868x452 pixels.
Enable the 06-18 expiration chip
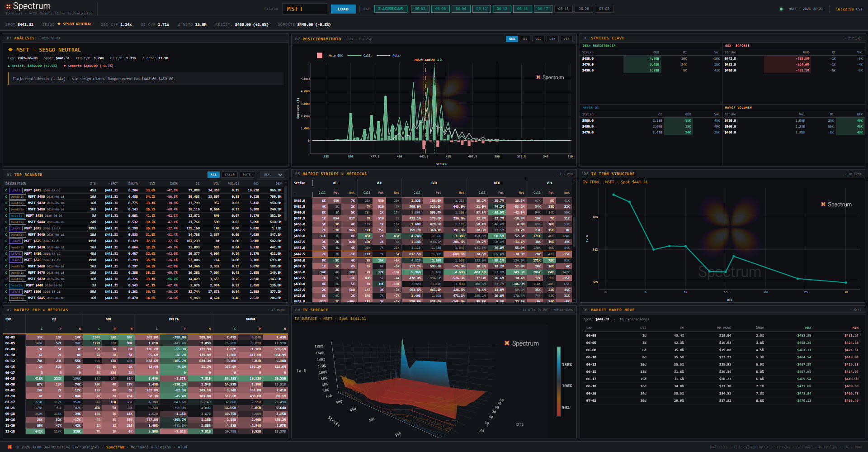(x=563, y=9)
